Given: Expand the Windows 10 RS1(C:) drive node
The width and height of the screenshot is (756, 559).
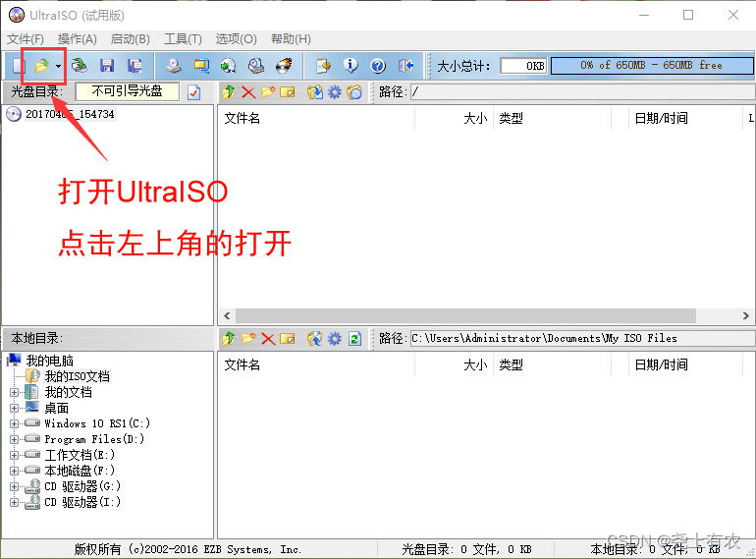Looking at the screenshot, I should pyautogui.click(x=14, y=423).
